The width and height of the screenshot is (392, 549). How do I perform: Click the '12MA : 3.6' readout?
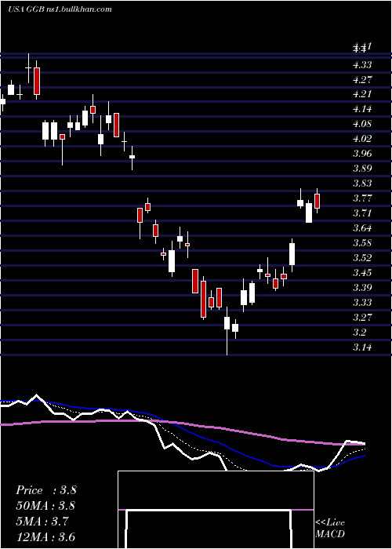click(45, 537)
